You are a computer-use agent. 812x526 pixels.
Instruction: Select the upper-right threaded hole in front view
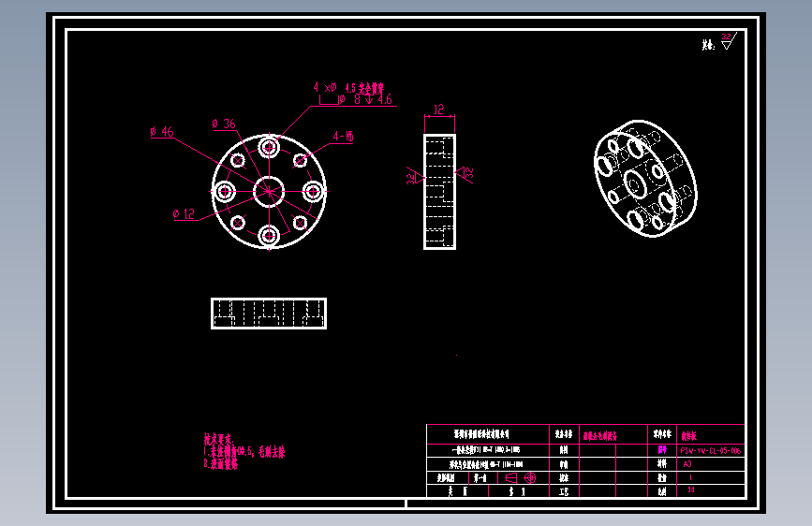(x=300, y=160)
